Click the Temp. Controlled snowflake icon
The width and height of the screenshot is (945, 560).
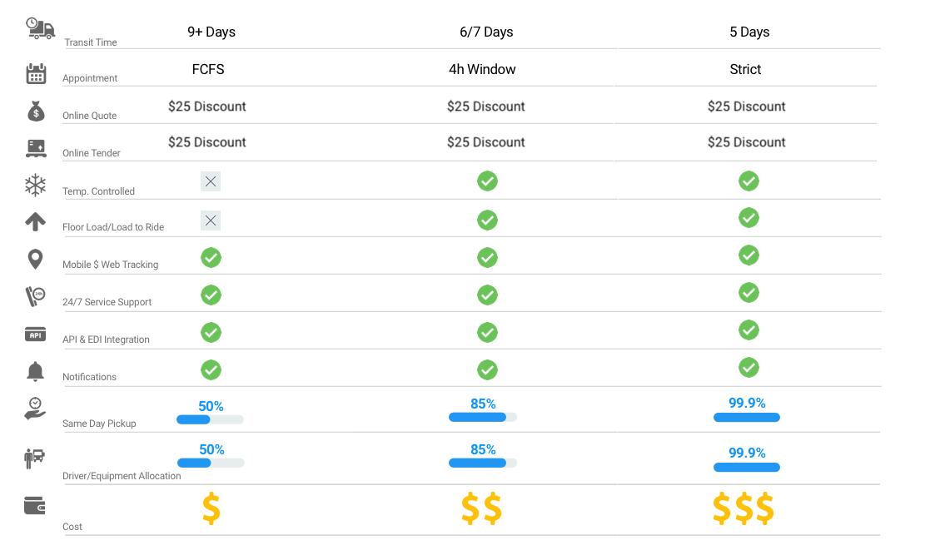tap(36, 185)
